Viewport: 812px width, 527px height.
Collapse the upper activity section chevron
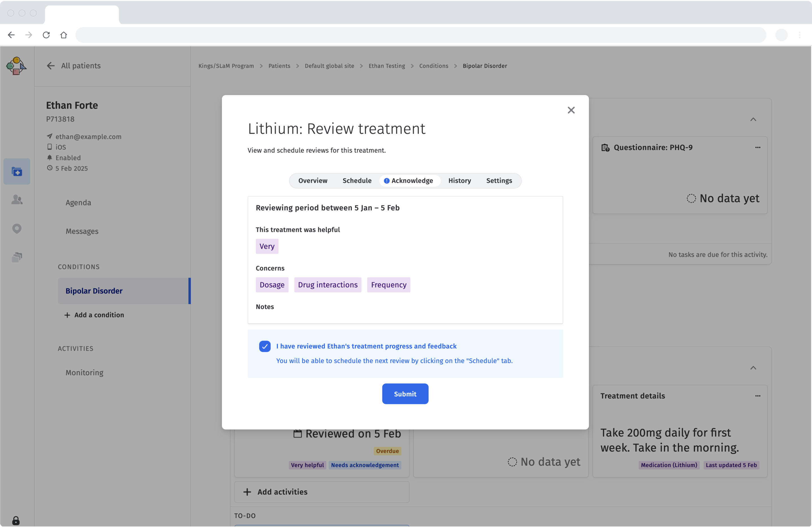click(x=753, y=119)
